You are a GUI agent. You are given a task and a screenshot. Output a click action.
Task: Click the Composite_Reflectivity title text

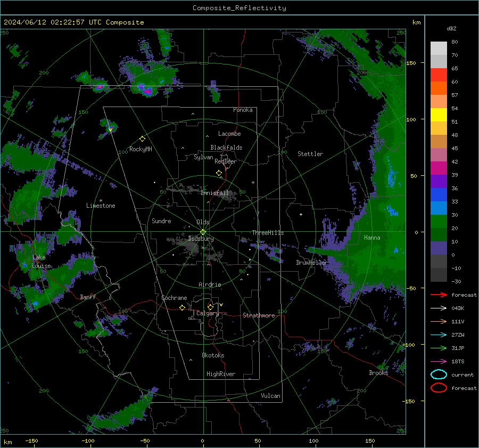click(x=239, y=8)
